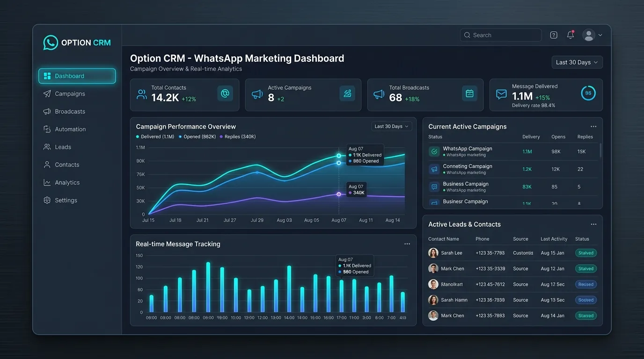The width and height of the screenshot is (644, 359).
Task: Click the circular delivery rate progress ring
Action: click(x=588, y=93)
